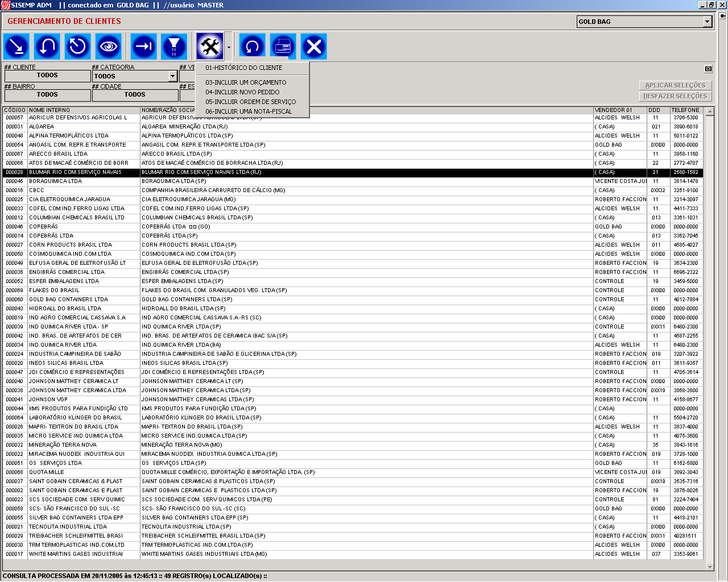Open the Categoria TODOS dropdown arrow

pyautogui.click(x=173, y=76)
